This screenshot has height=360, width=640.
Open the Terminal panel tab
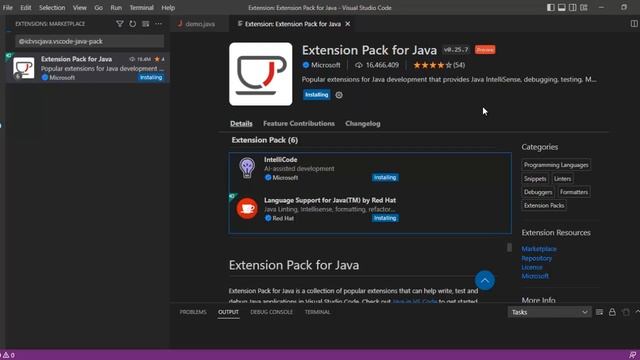tap(317, 312)
